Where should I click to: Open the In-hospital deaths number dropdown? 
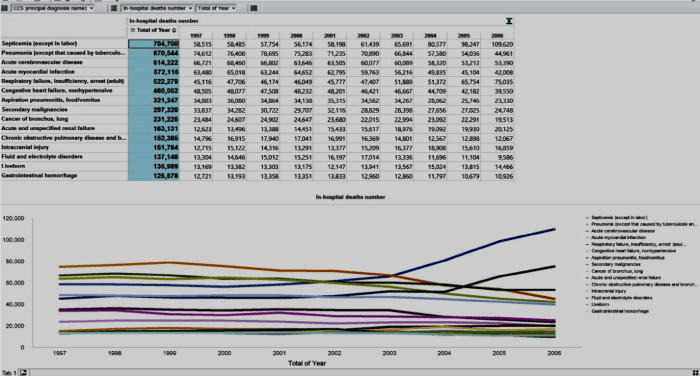pos(157,8)
